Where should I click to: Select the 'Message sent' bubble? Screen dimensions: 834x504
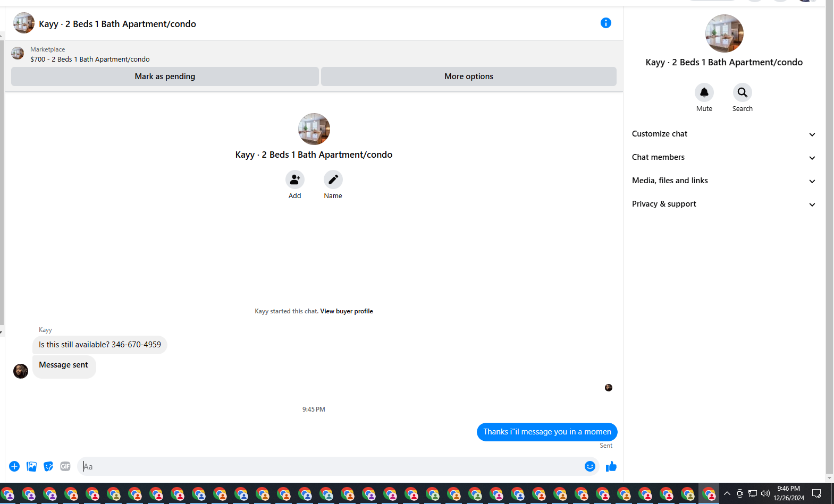coord(64,366)
